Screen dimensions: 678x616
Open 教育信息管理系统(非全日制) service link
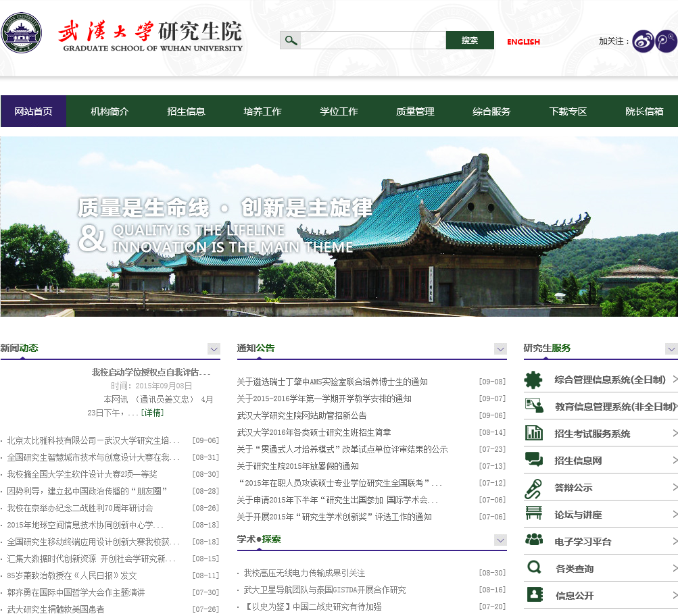[x=615, y=407]
